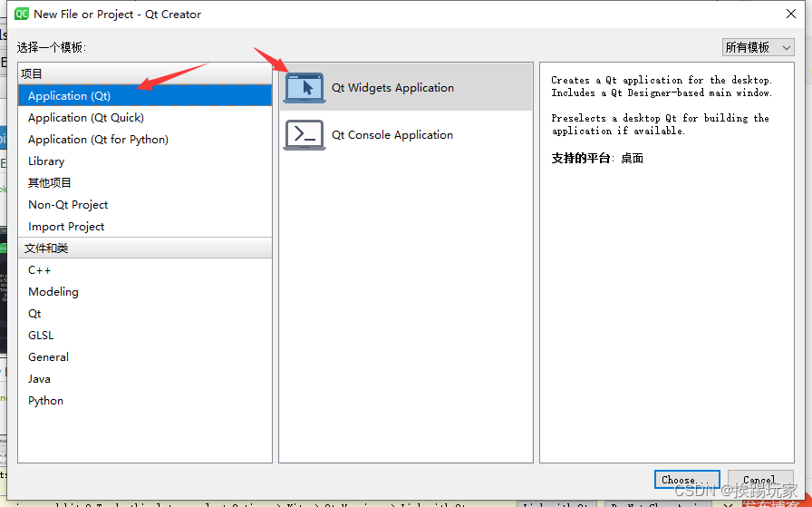Click the Qt Creator logo in title bar
Image resolution: width=812 pixels, height=507 pixels.
click(22, 14)
